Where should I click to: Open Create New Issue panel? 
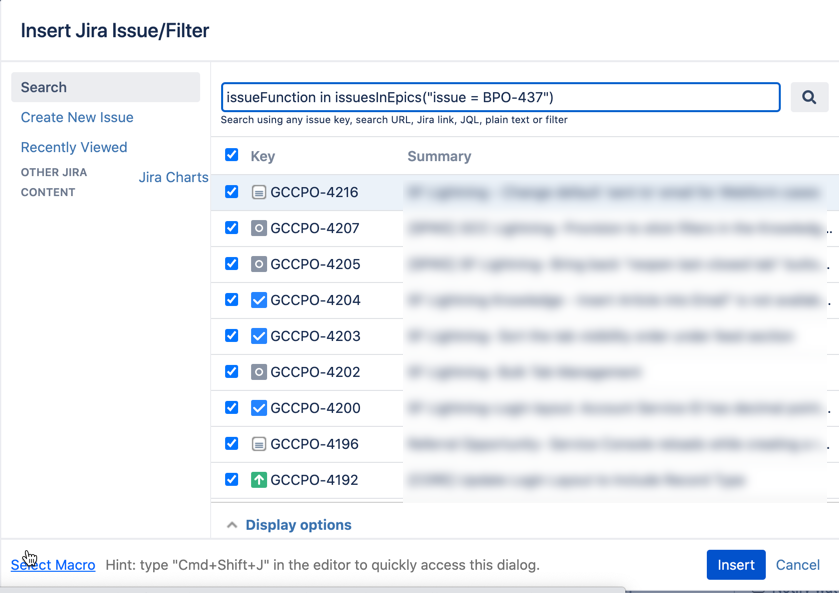pos(77,117)
